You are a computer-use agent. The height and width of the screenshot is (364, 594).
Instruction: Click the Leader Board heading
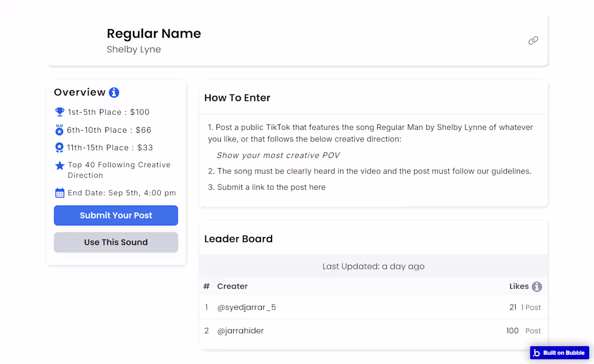(x=238, y=239)
